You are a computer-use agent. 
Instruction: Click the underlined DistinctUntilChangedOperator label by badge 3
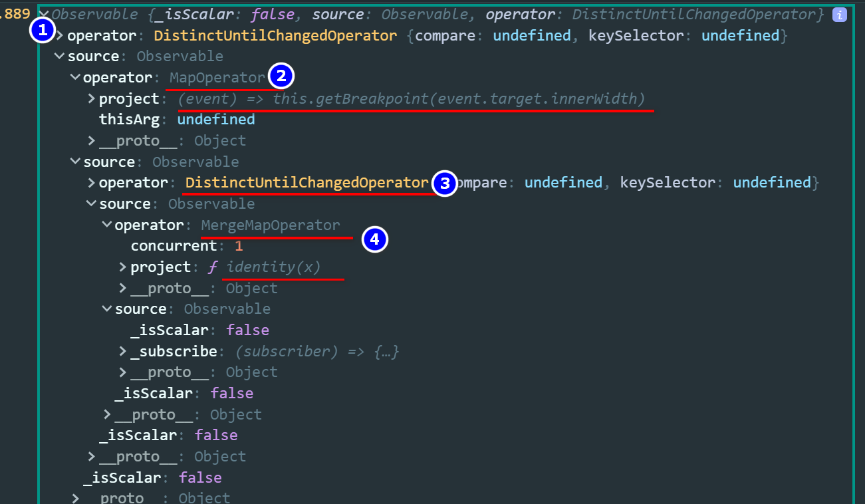click(307, 183)
